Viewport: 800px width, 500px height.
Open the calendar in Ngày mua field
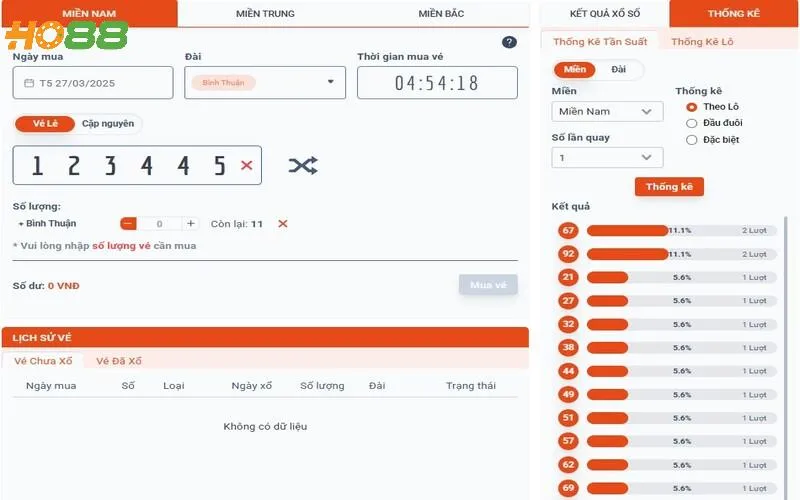tap(27, 83)
